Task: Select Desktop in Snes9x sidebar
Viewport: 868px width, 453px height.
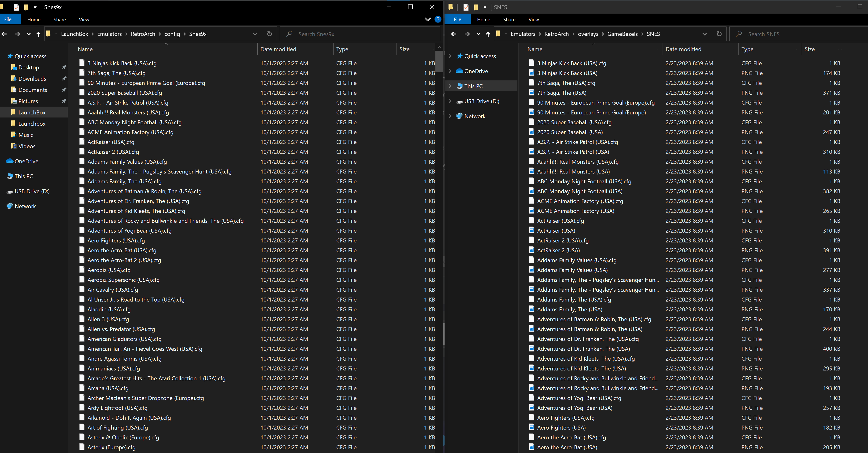Action: pyautogui.click(x=29, y=68)
